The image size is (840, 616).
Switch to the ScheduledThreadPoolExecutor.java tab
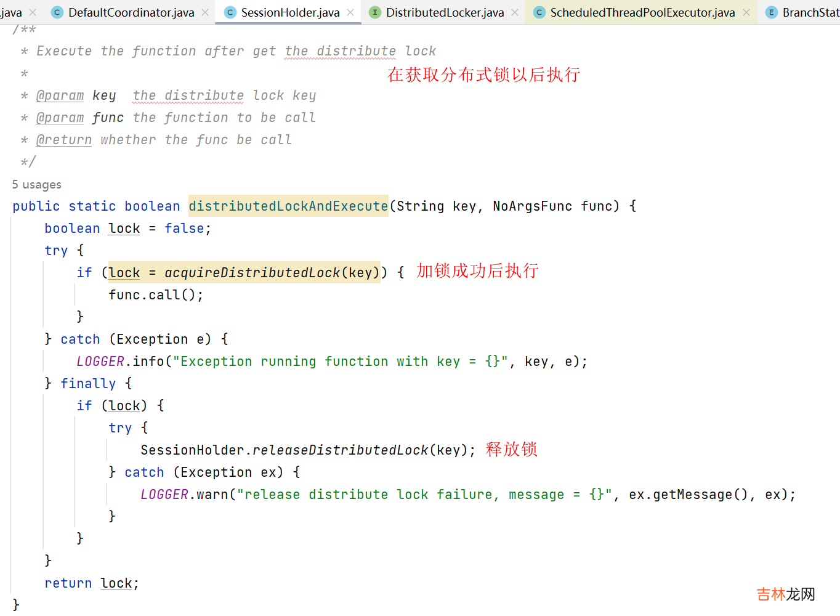(x=642, y=12)
